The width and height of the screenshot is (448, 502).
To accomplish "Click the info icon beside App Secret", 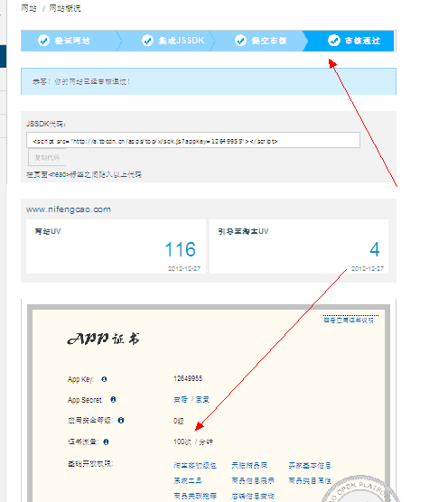I will [113, 400].
